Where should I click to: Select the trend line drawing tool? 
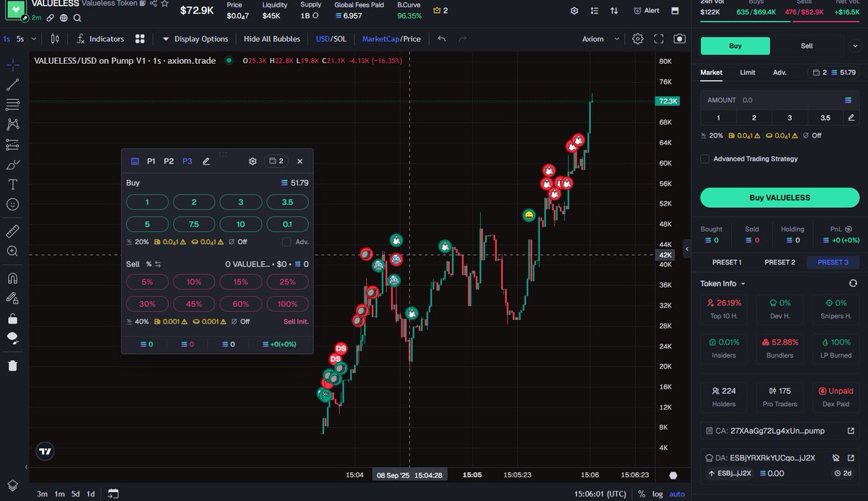12,85
